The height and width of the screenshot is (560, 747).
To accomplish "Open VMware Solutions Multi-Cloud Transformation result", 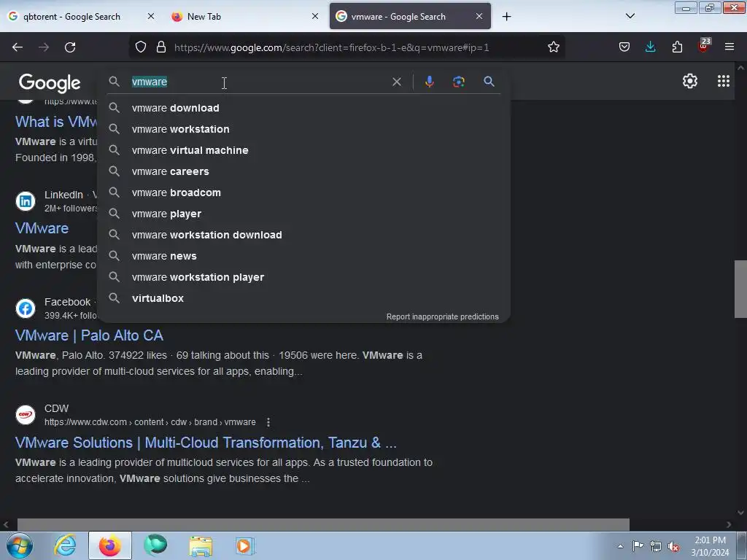I will click(206, 443).
